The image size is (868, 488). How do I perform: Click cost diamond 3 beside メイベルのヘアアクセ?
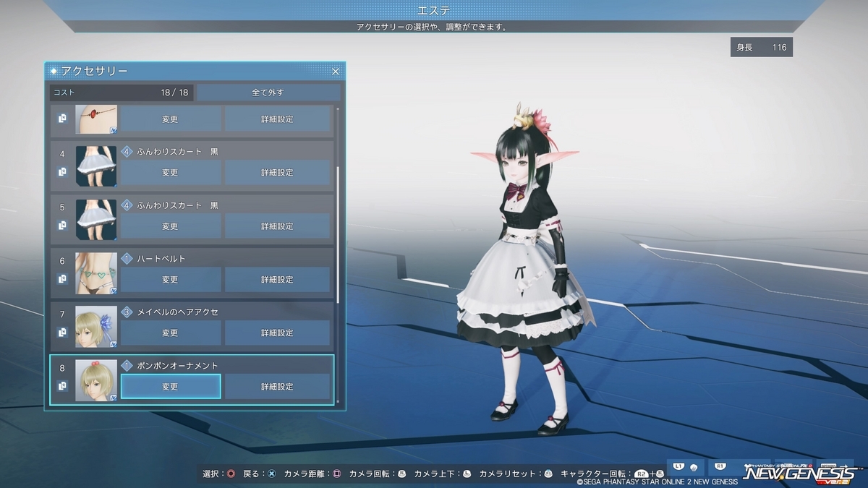click(127, 312)
